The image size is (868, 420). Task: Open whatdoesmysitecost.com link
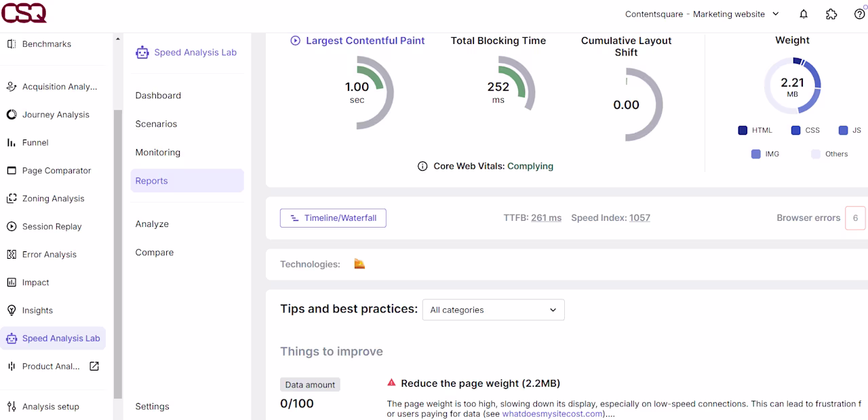552,414
